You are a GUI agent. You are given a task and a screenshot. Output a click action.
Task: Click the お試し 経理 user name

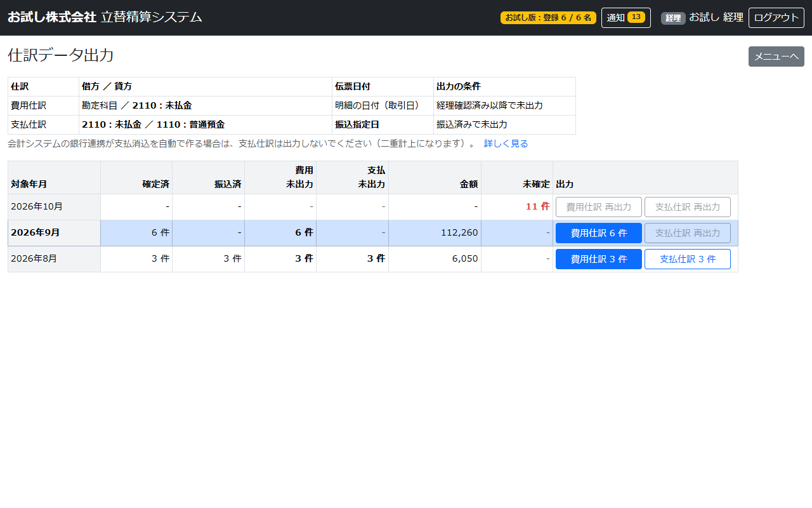click(716, 18)
